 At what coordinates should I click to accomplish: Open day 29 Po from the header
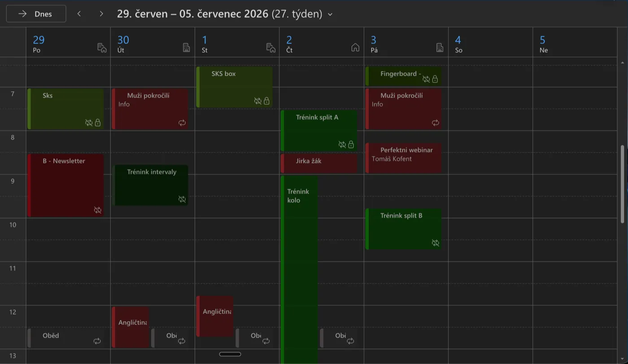[x=39, y=44]
